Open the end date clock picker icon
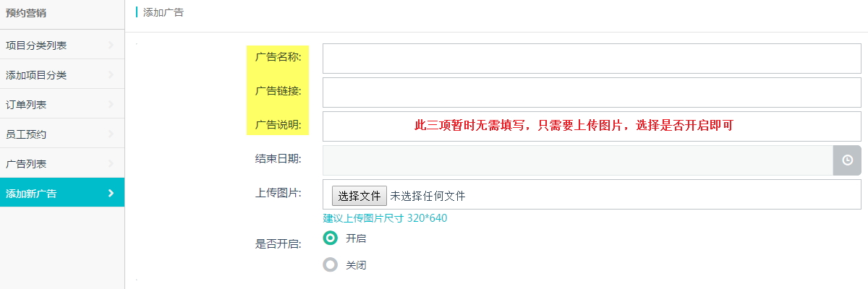 point(847,160)
